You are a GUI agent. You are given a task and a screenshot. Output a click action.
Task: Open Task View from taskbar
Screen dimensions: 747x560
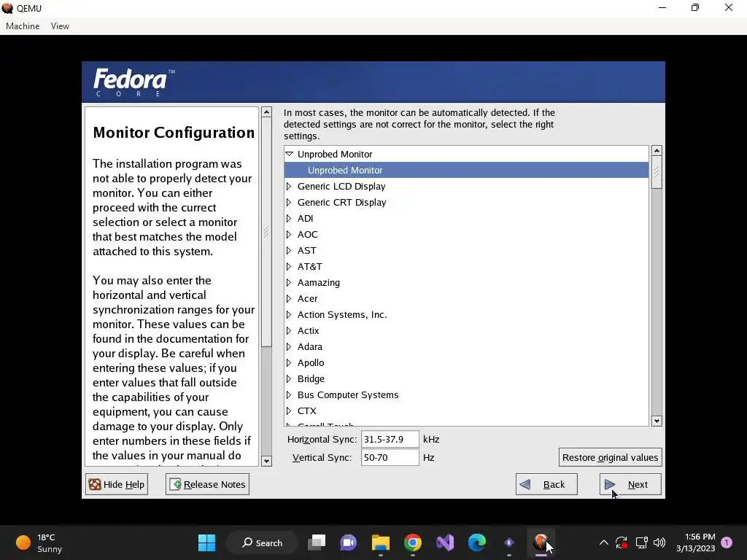pos(317,542)
